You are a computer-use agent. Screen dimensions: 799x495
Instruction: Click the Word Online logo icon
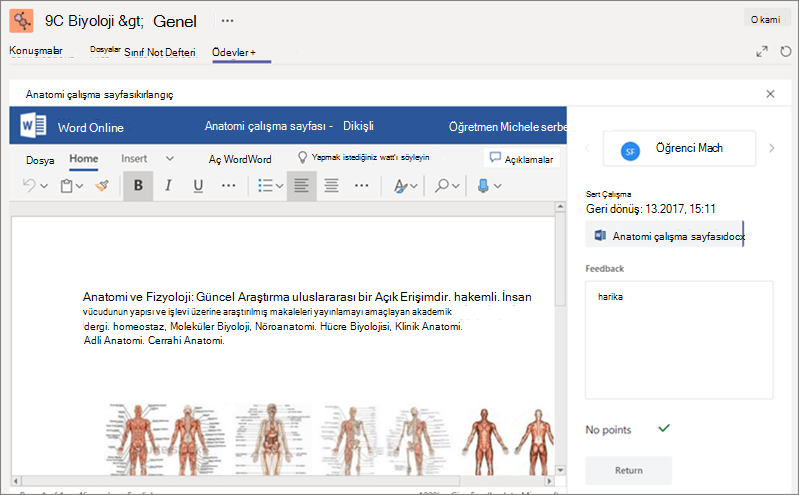pos(33,125)
